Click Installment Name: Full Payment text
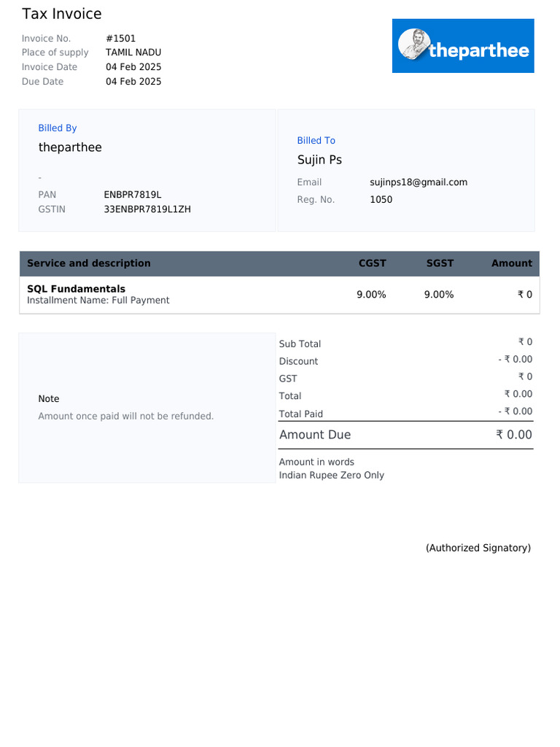 click(x=98, y=300)
